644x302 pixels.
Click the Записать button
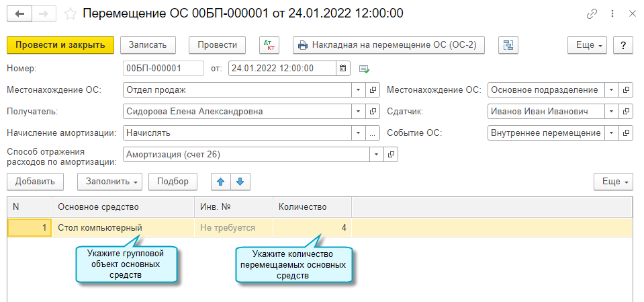(x=148, y=45)
